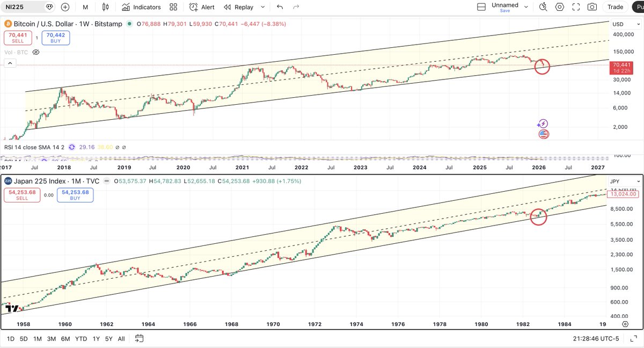This screenshot has height=348, width=644.
Task: Click the Japan 225 blue logo icon
Action: click(x=8, y=181)
